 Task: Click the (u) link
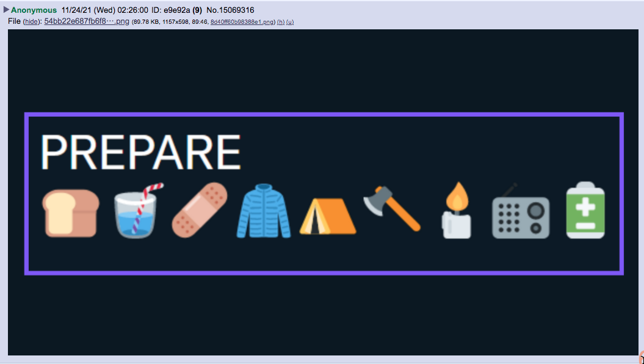click(290, 22)
